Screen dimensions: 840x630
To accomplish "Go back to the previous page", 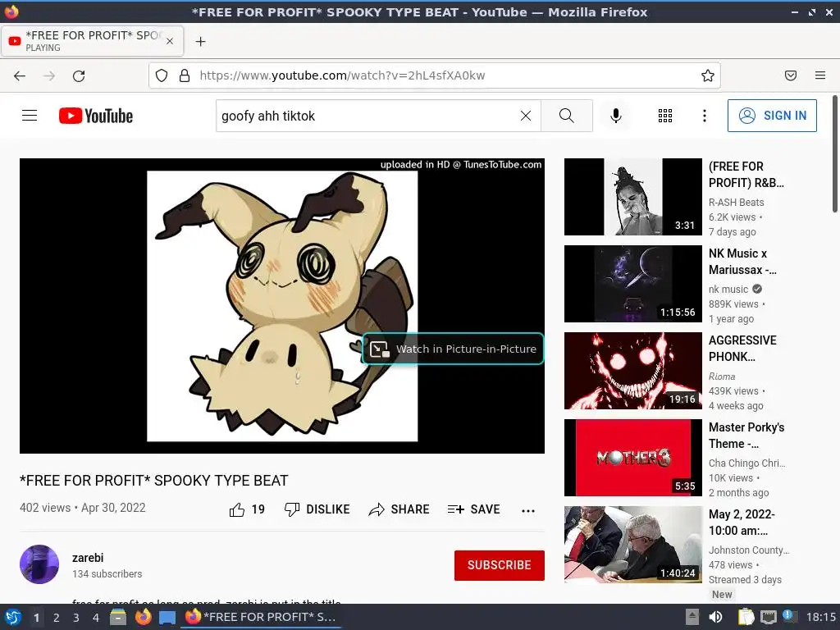I will (x=20, y=76).
